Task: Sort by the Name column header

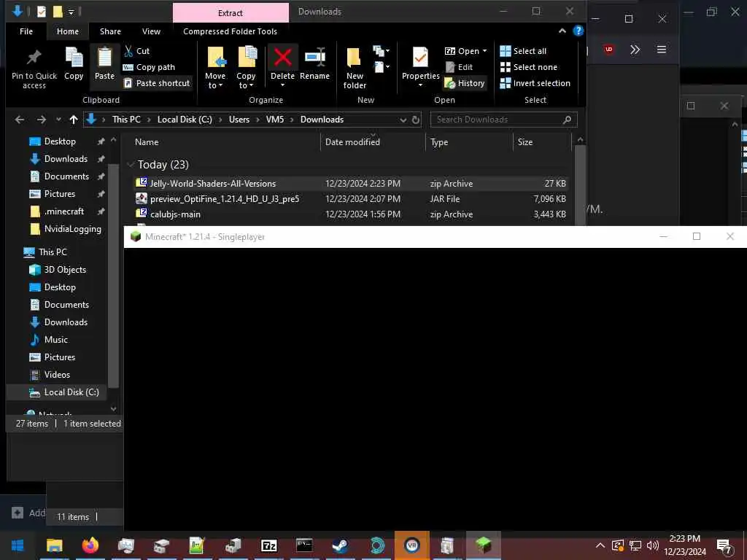Action: [223, 142]
